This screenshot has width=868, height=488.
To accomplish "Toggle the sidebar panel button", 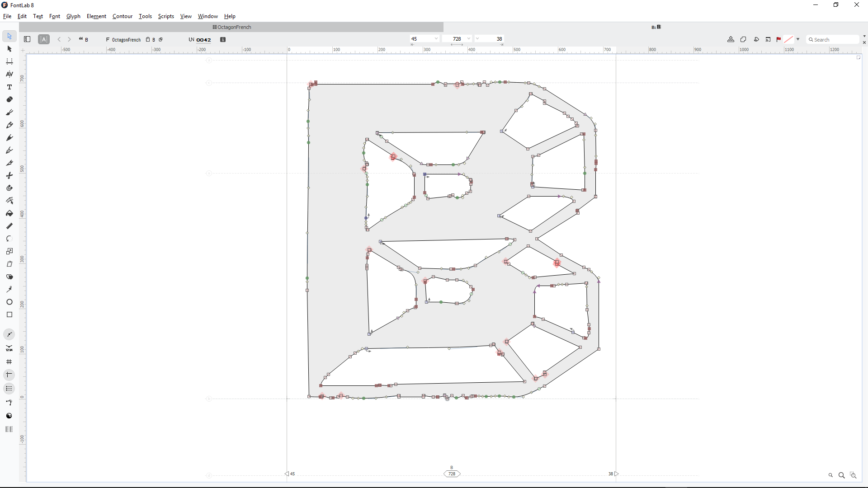I will (27, 39).
